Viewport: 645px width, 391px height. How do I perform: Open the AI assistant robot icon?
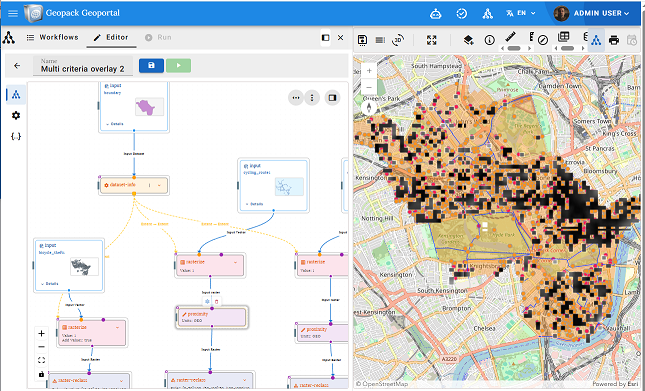tap(436, 14)
